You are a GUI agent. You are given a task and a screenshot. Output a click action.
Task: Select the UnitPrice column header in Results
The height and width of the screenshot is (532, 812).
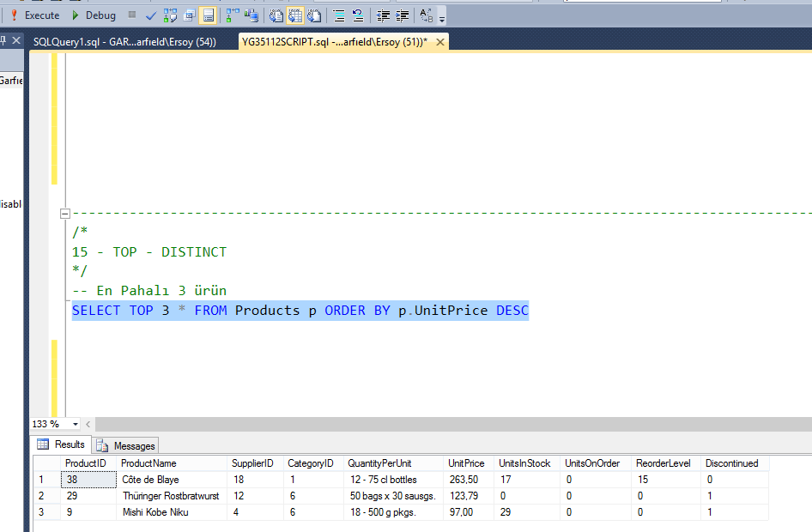[x=466, y=462]
